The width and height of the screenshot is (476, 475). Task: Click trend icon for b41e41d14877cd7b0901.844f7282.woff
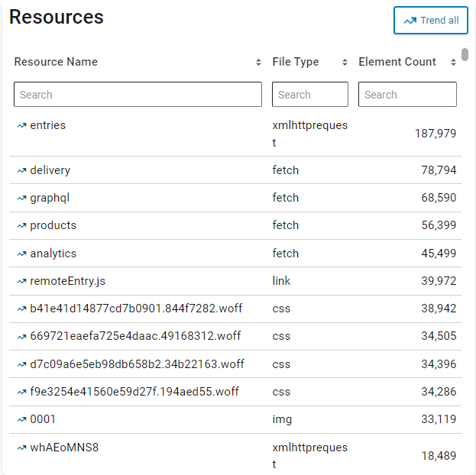[22, 309]
